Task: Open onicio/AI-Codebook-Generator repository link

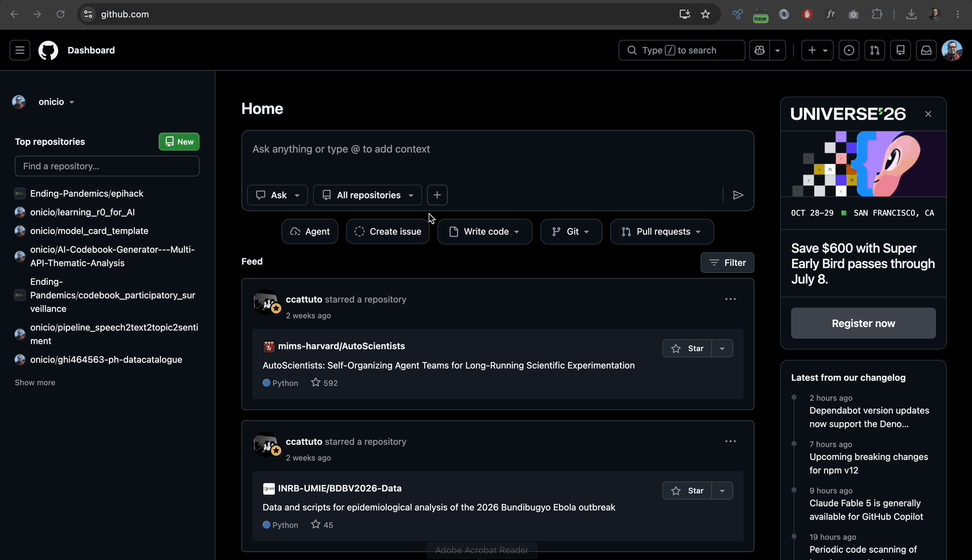Action: pyautogui.click(x=113, y=256)
